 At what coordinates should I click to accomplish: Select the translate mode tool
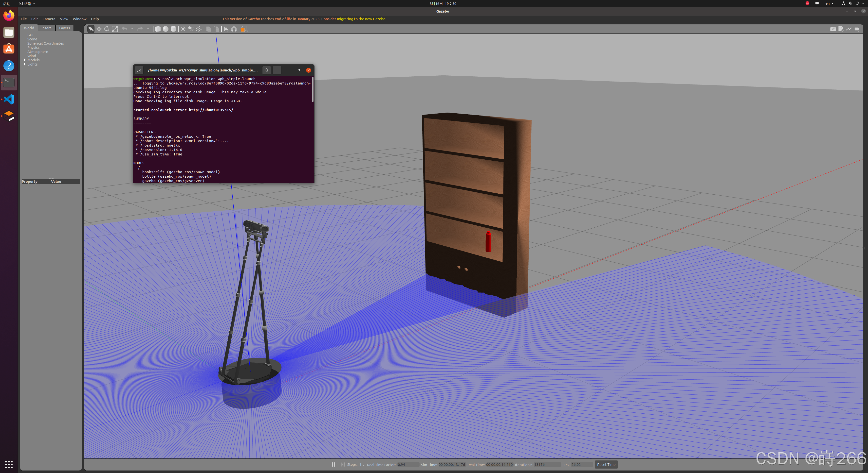click(99, 29)
